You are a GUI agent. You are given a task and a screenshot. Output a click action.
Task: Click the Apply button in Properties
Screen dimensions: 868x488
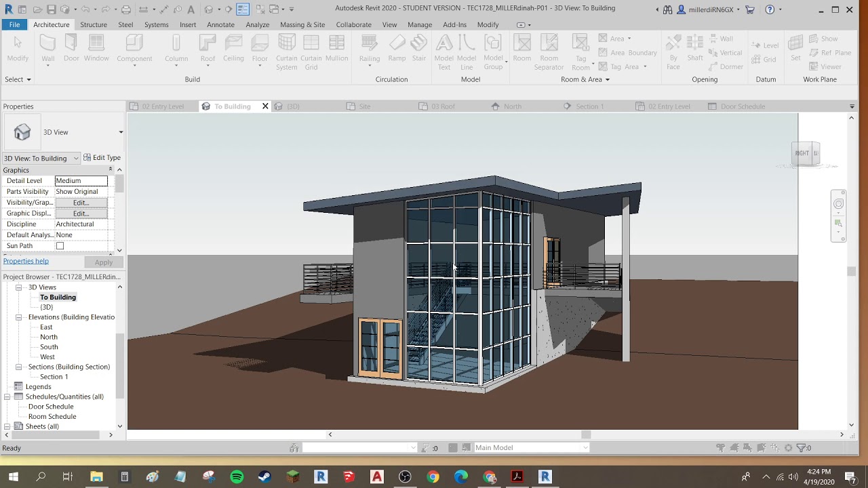[x=104, y=262]
